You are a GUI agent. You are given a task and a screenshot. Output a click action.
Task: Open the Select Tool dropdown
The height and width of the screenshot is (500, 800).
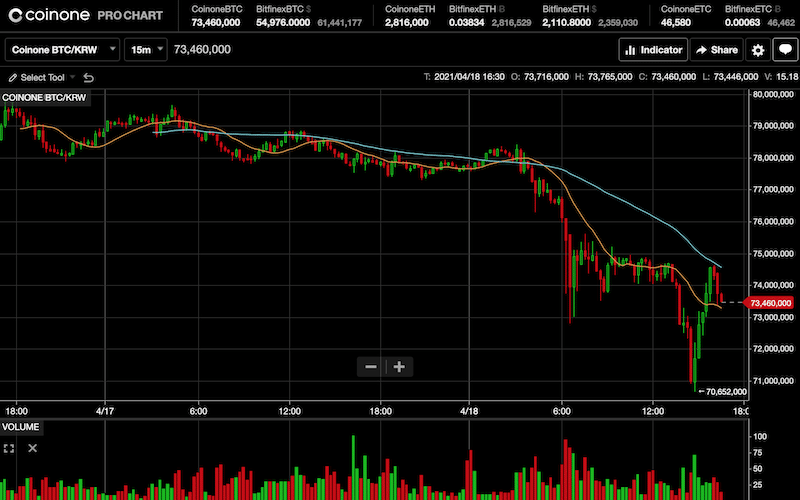[x=42, y=78]
